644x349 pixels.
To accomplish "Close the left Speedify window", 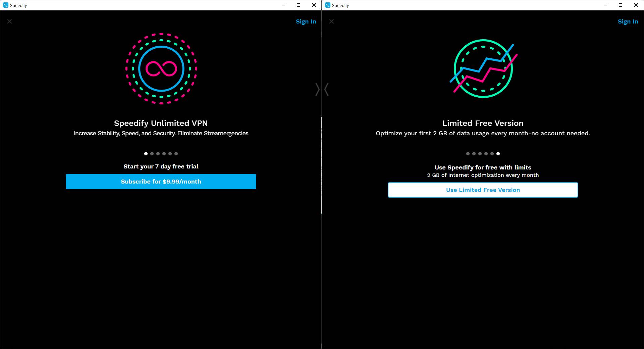I will tap(314, 5).
